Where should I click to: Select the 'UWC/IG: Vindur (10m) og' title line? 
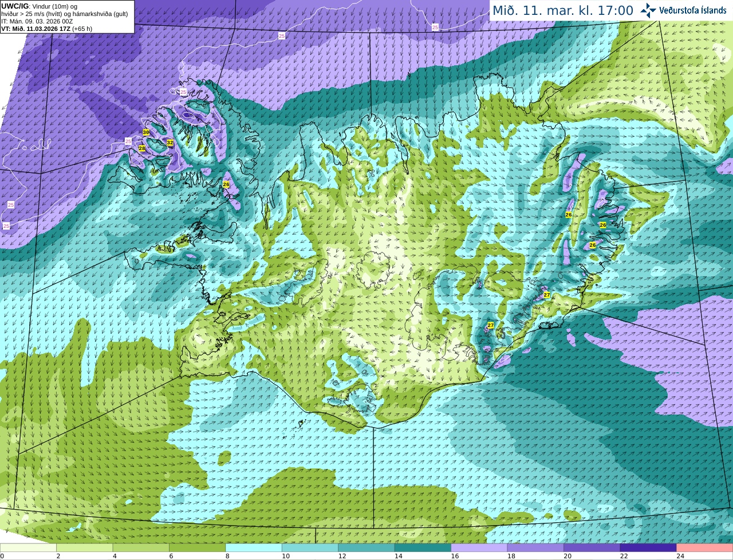[40, 6]
